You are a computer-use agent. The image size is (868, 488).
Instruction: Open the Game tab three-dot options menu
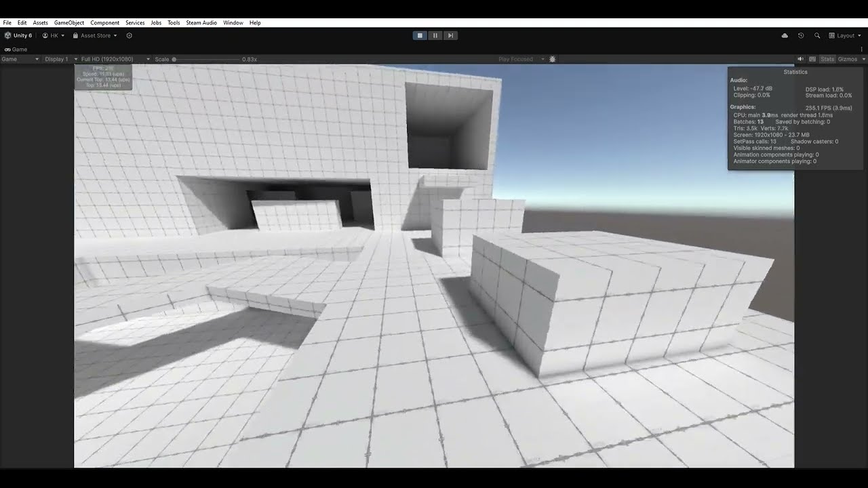click(863, 49)
